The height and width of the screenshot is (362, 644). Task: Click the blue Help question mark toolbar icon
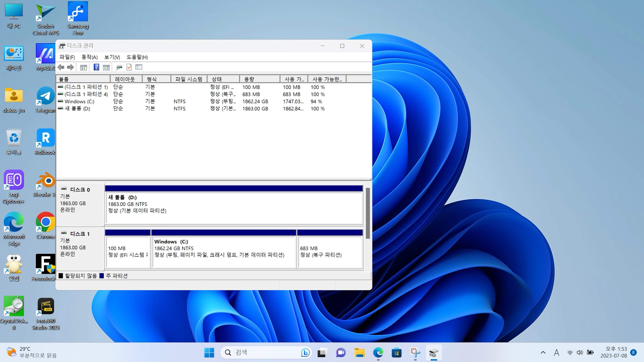click(96, 67)
